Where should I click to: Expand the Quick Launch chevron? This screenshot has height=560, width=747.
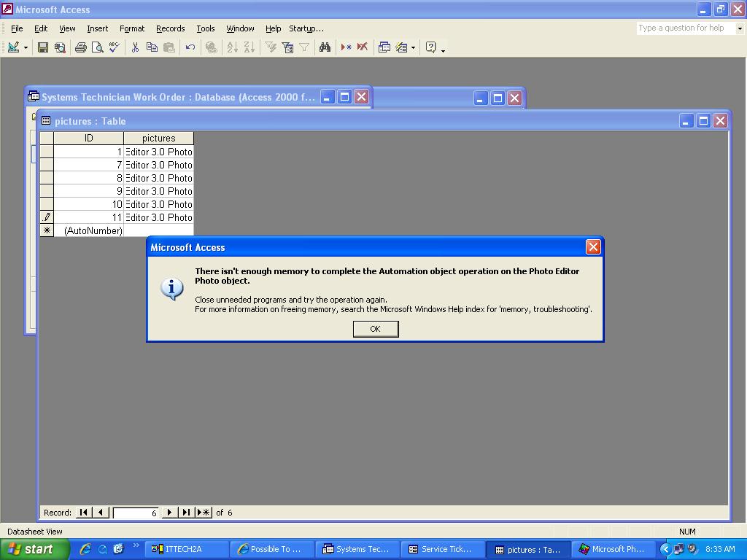[x=136, y=545]
